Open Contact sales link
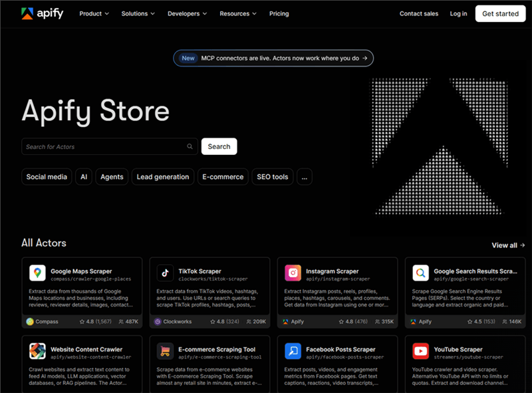Viewport: 532px width, 393px height. coord(419,13)
